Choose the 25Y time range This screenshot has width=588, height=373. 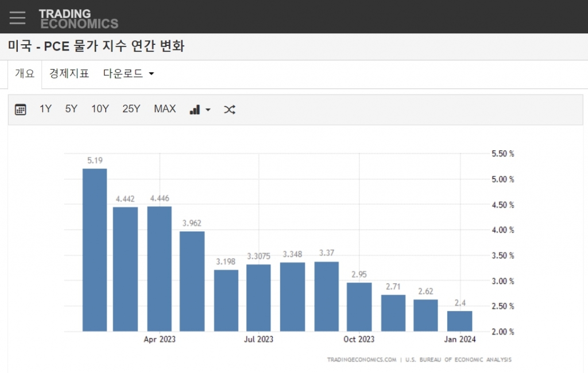click(131, 109)
